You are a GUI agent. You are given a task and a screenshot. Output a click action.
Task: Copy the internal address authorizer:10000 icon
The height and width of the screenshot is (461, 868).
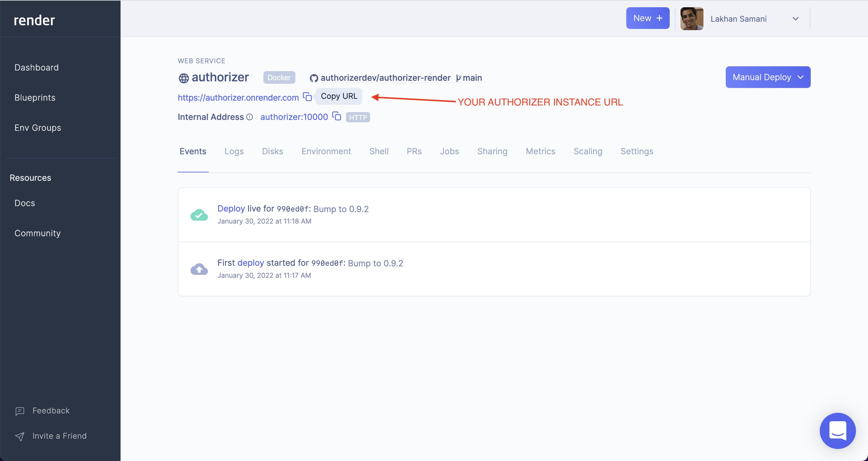337,116
